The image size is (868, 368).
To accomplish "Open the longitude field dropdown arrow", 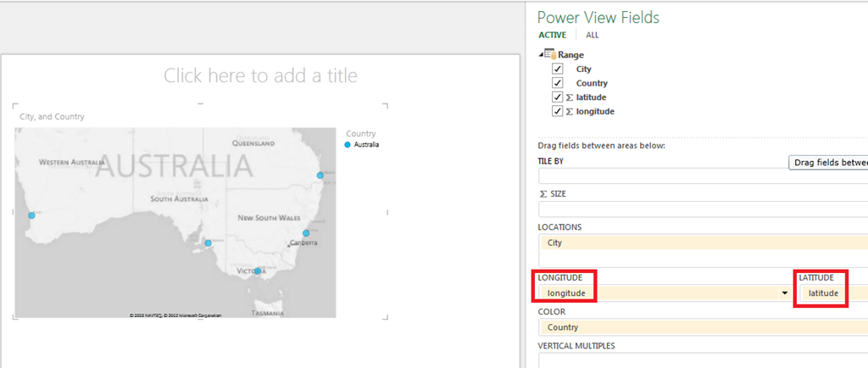I will (784, 293).
